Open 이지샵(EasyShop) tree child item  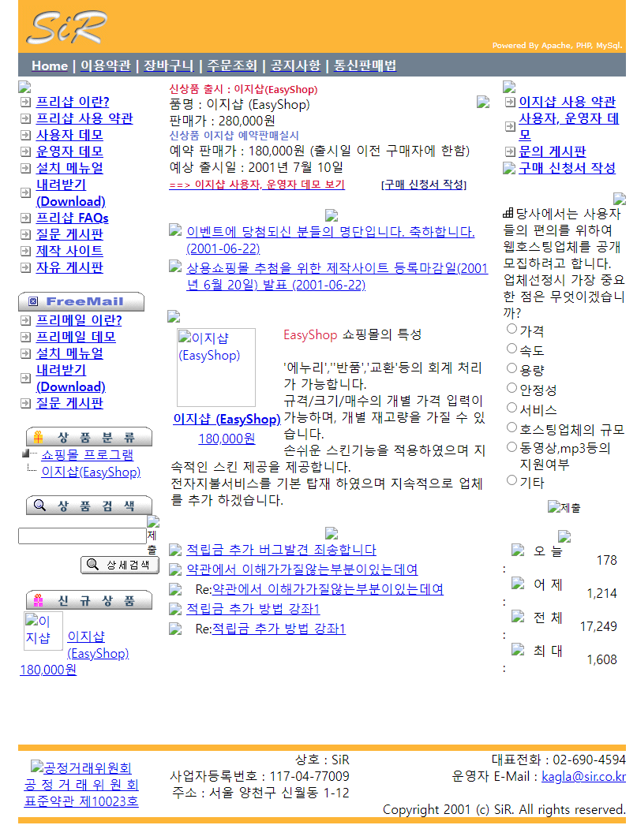click(x=91, y=472)
